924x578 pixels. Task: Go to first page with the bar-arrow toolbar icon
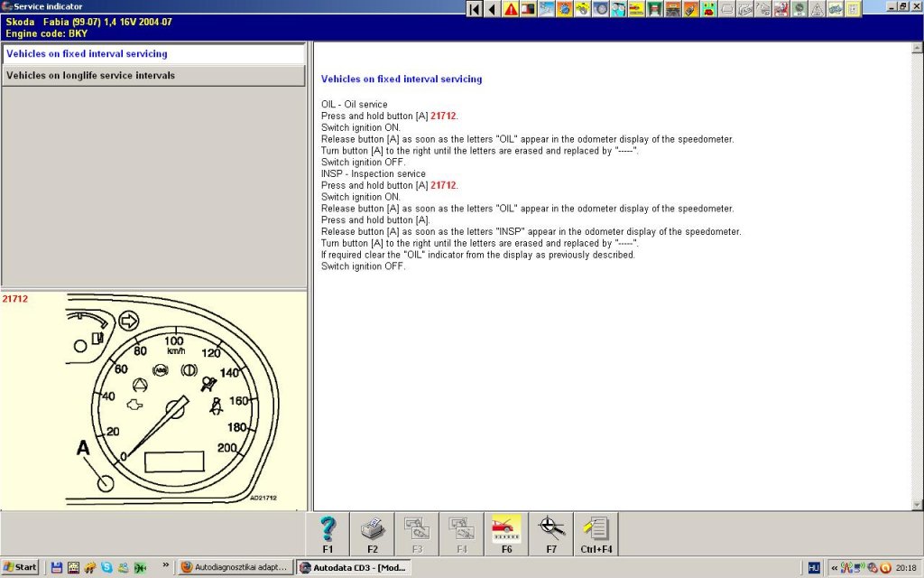click(475, 9)
